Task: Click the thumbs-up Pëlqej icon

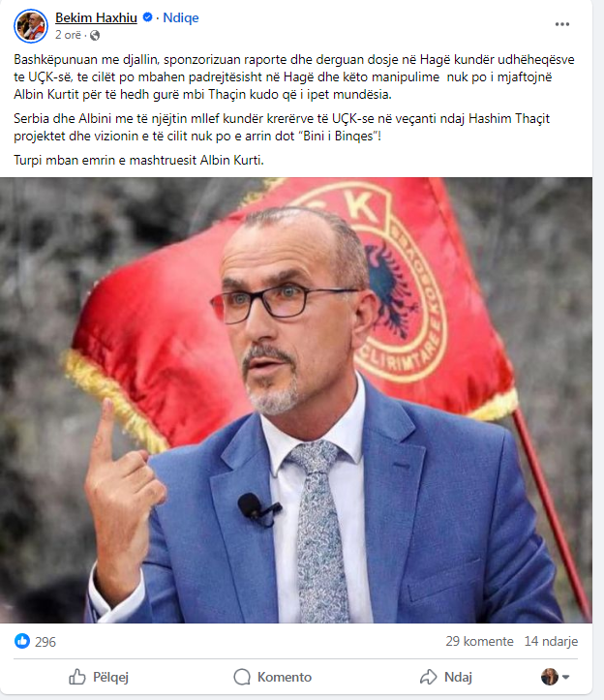Action: click(77, 677)
